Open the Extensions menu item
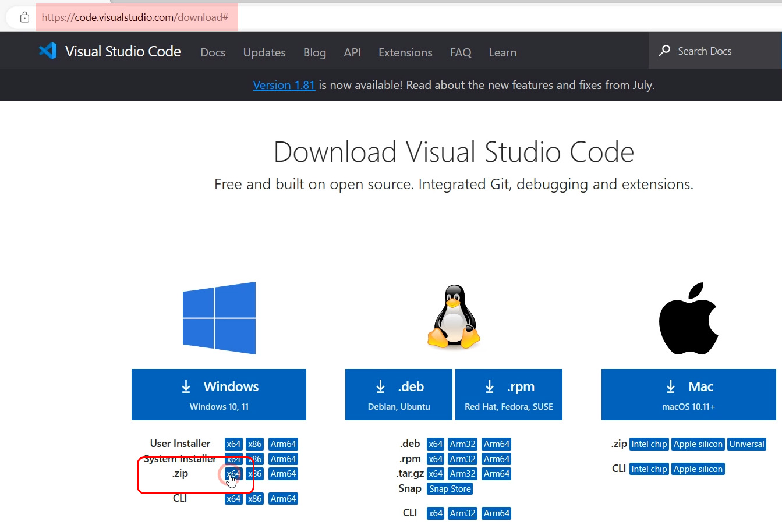Viewport: 782px width, 532px height. tap(405, 52)
